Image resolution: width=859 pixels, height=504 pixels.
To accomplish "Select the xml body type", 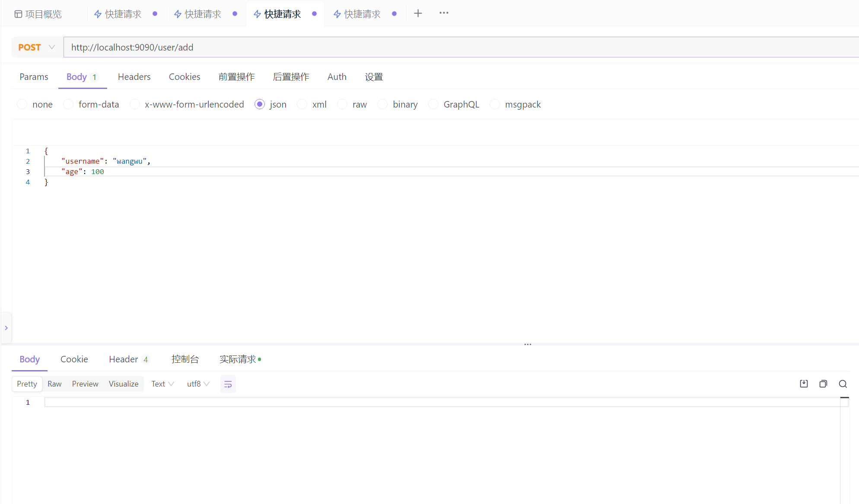I will click(x=312, y=105).
